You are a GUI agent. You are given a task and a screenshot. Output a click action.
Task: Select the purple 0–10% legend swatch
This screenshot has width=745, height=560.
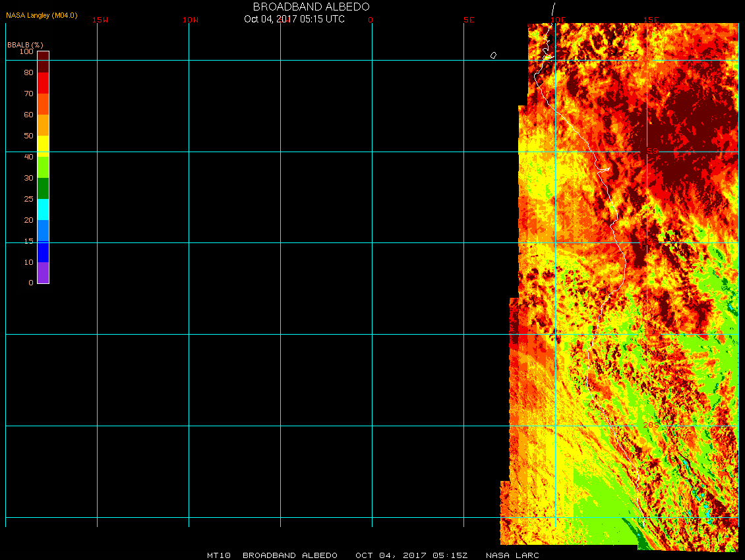[43, 273]
